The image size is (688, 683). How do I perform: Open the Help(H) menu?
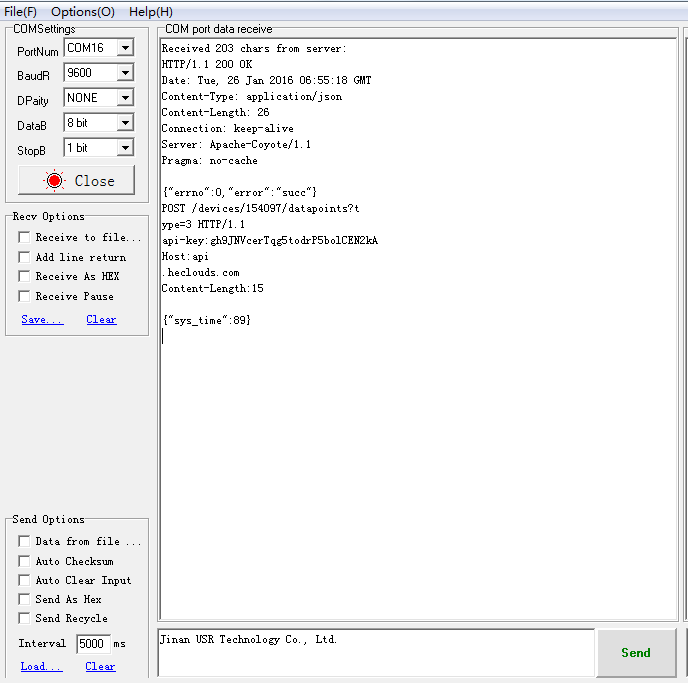(151, 11)
